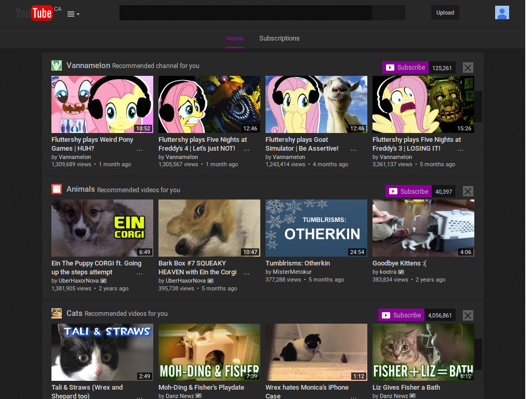
Task: Click the search submit button
Action: tap(389, 13)
